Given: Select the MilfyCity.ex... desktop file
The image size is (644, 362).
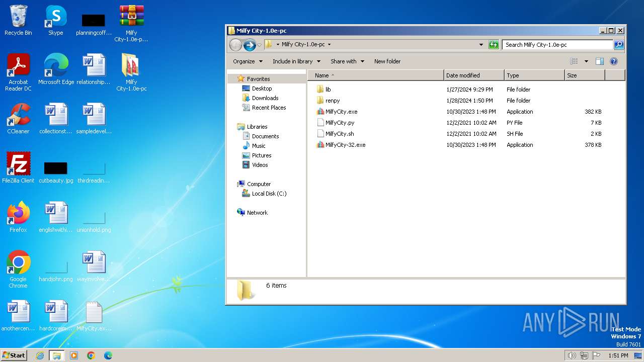Looking at the screenshot, I should point(94,316).
